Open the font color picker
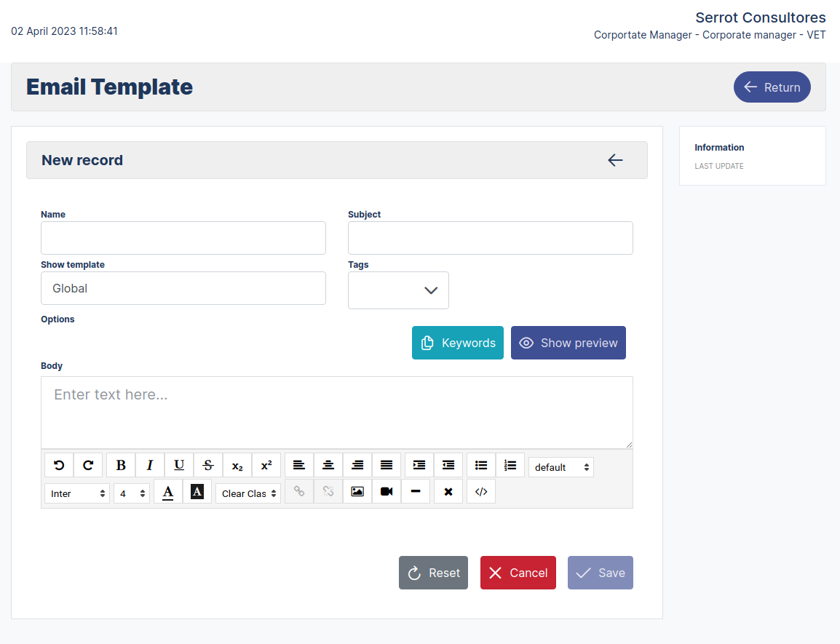840x644 pixels. [x=168, y=491]
